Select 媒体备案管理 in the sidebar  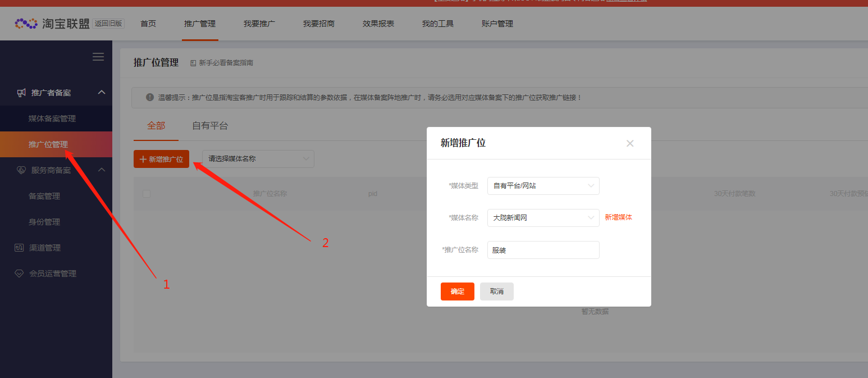pos(52,119)
